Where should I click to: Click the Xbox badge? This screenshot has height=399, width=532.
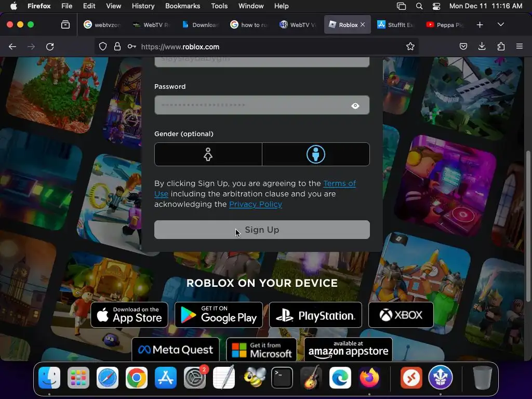(401, 315)
